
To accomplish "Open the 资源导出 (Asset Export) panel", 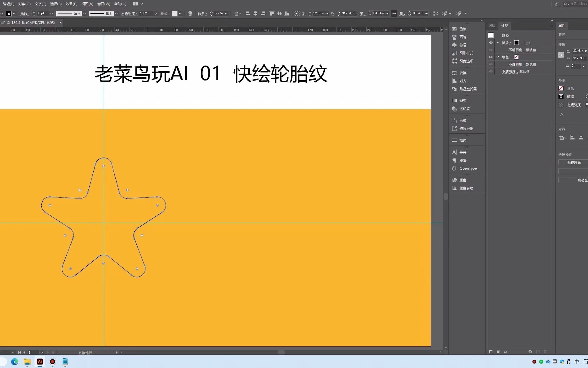I will pos(463,129).
